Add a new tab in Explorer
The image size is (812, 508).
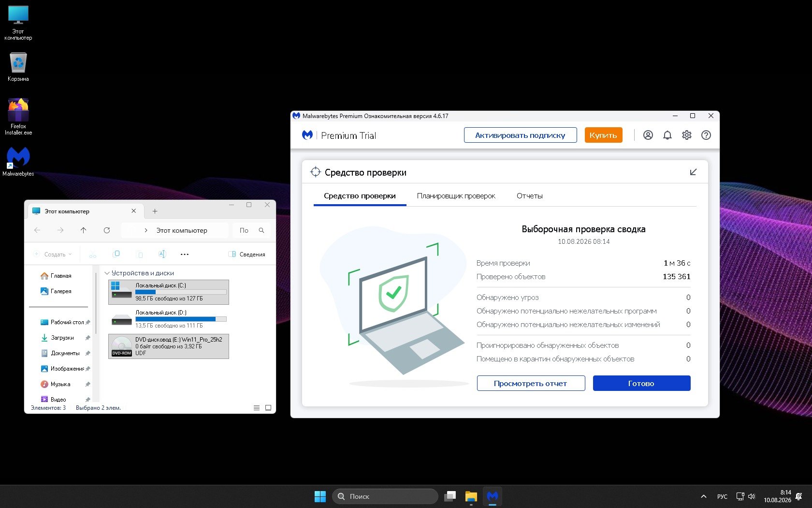[155, 211]
